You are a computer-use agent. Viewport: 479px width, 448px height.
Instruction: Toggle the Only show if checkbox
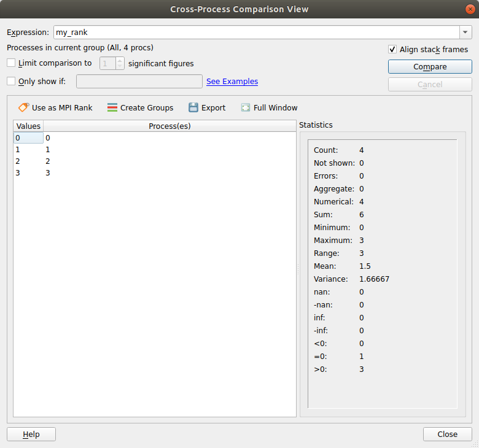(11, 81)
